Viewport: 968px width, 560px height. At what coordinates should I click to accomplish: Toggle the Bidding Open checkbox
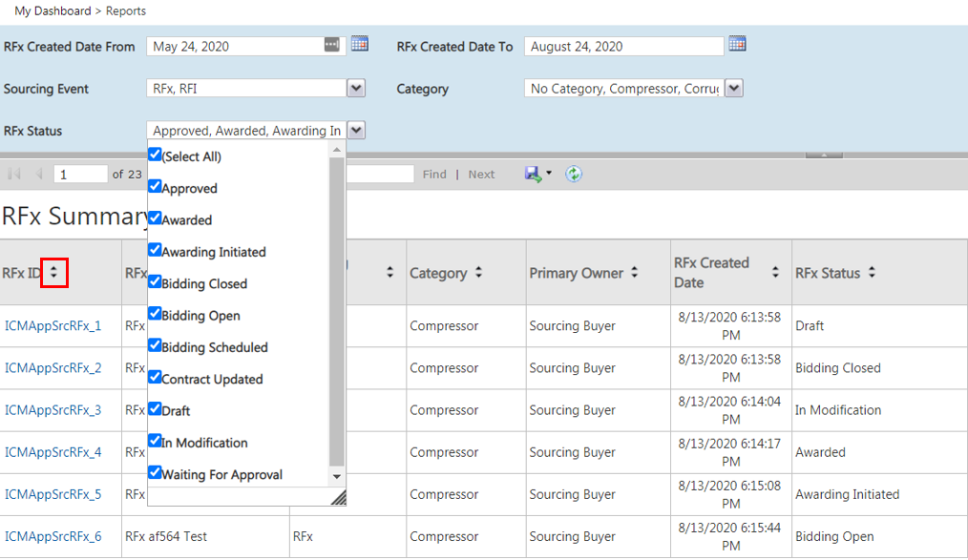155,314
